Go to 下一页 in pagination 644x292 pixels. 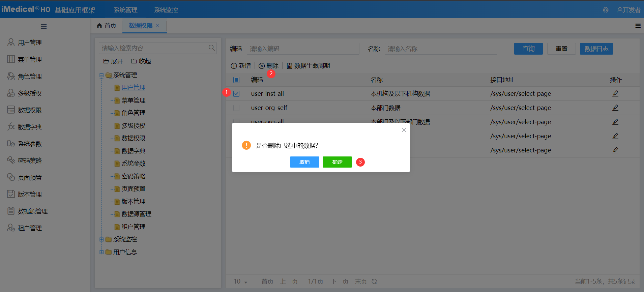(340, 281)
